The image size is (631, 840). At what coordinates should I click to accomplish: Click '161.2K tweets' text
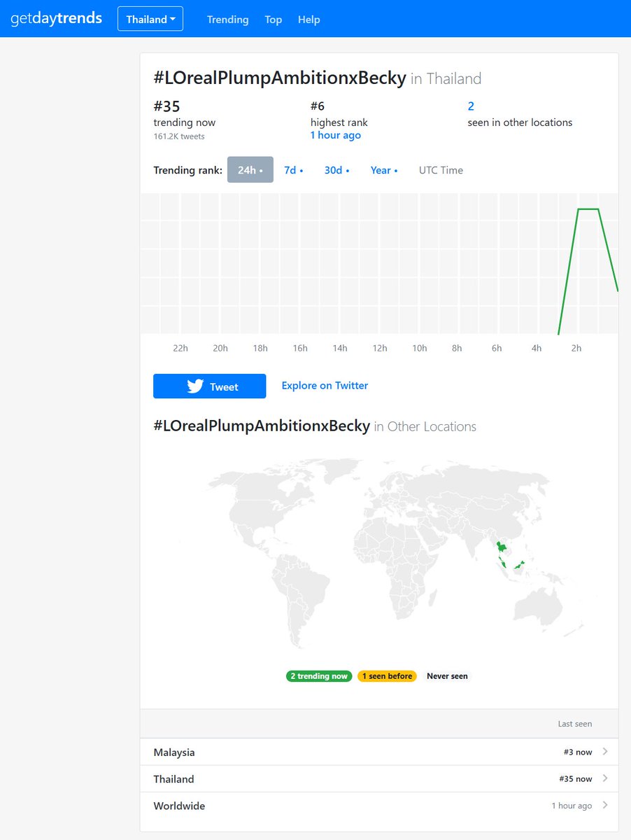(x=179, y=136)
